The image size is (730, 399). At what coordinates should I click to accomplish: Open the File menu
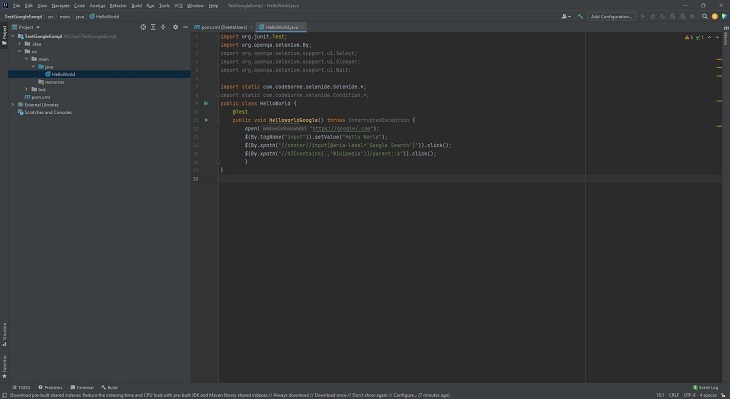coord(16,6)
